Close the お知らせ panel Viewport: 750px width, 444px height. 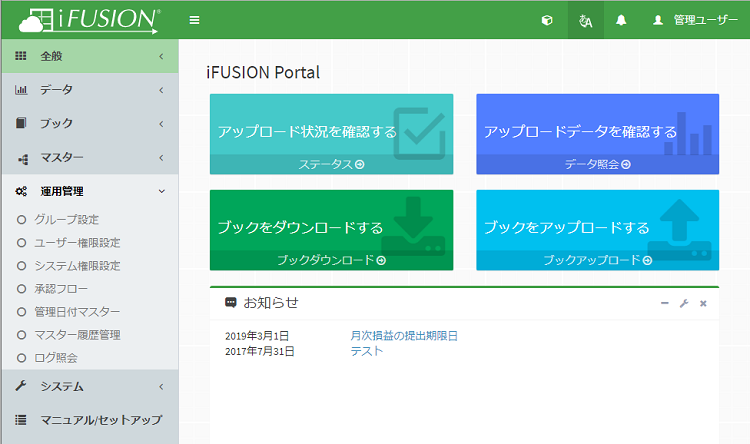click(703, 303)
